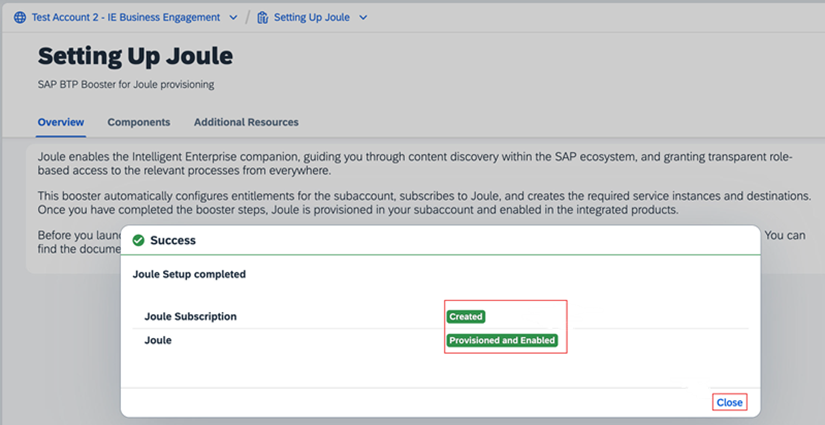This screenshot has width=825, height=425.
Task: Click the Joule Setup completed message
Action: pyautogui.click(x=189, y=274)
